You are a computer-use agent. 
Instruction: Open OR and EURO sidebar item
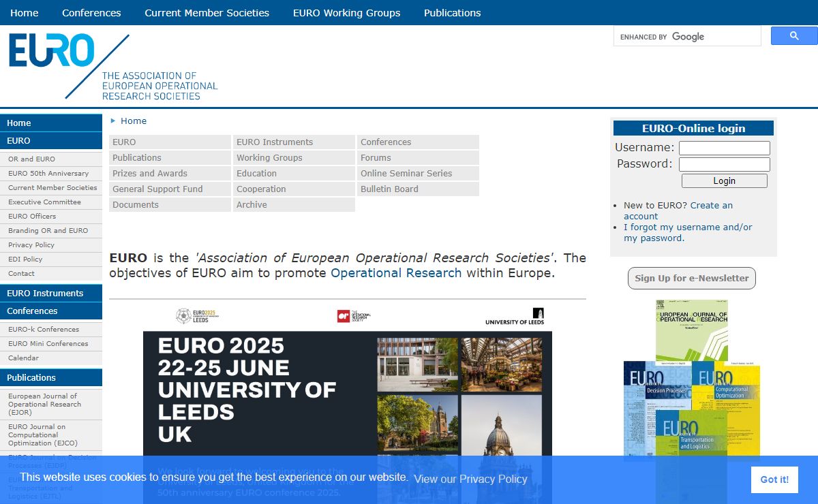coord(51,159)
